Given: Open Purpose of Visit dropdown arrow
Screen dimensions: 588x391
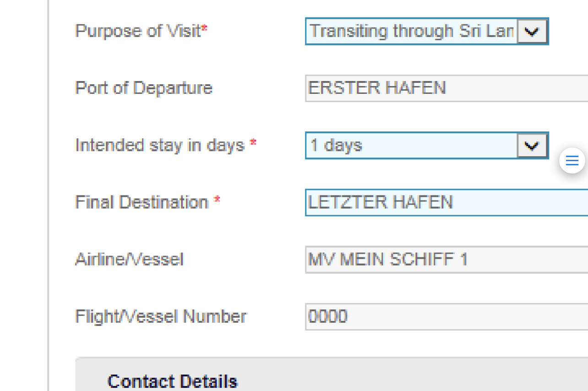Looking at the screenshot, I should [532, 31].
